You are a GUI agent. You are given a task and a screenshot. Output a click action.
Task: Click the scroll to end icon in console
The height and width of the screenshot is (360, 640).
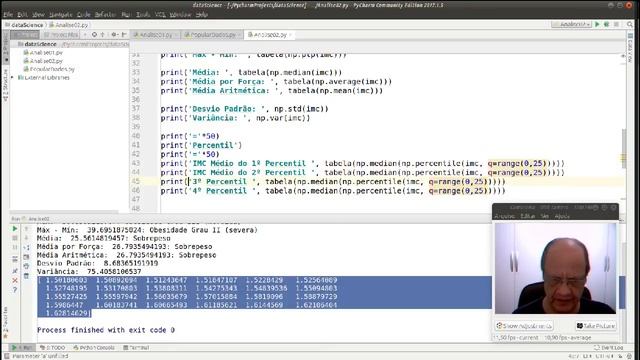(26, 257)
